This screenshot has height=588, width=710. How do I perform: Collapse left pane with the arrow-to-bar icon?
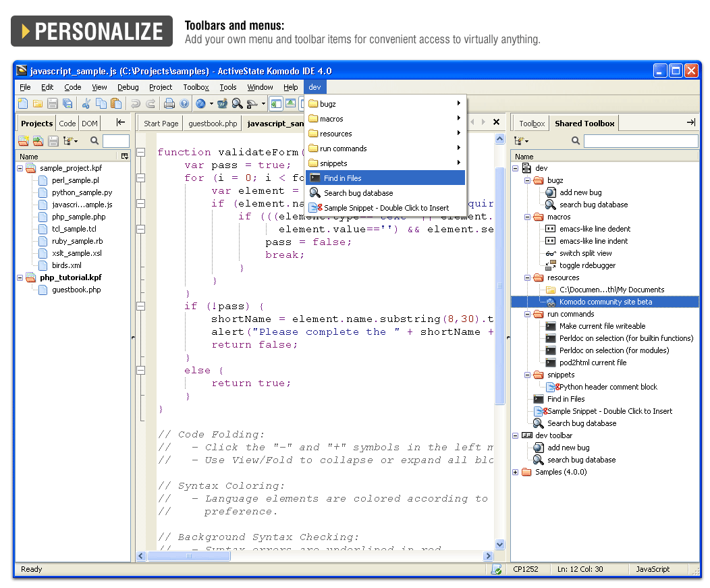pos(120,122)
